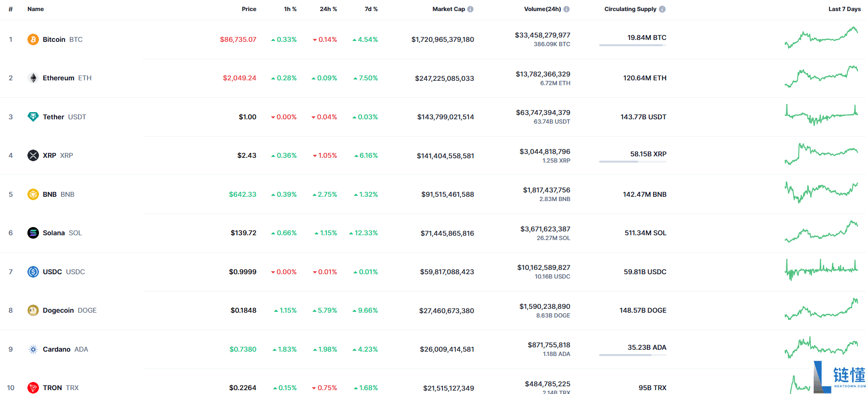Image resolution: width=868 pixels, height=394 pixels.
Task: Open the Market Cap info tooltip icon
Action: [470, 9]
